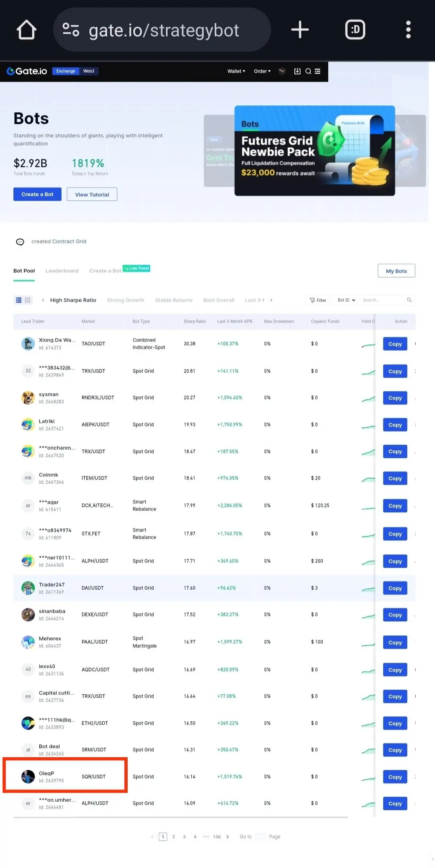Click OlegP trader avatar
This screenshot has height=868, width=435.
28,777
